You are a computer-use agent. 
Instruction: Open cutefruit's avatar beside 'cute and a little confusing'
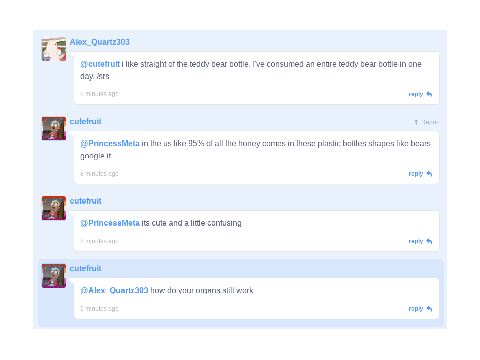click(x=54, y=208)
